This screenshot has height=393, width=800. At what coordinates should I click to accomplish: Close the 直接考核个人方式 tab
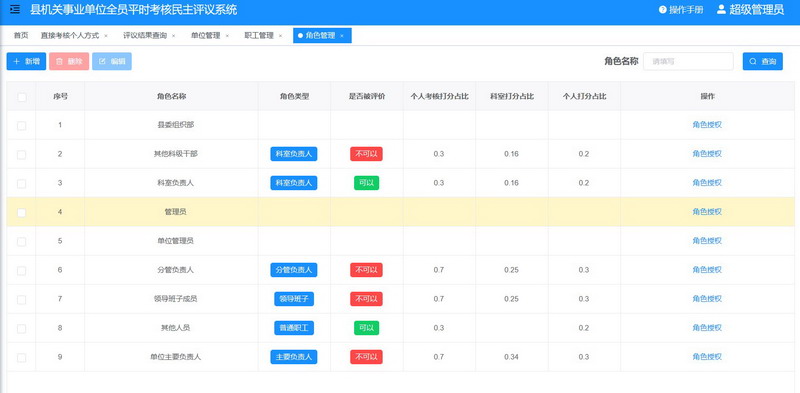[106, 36]
